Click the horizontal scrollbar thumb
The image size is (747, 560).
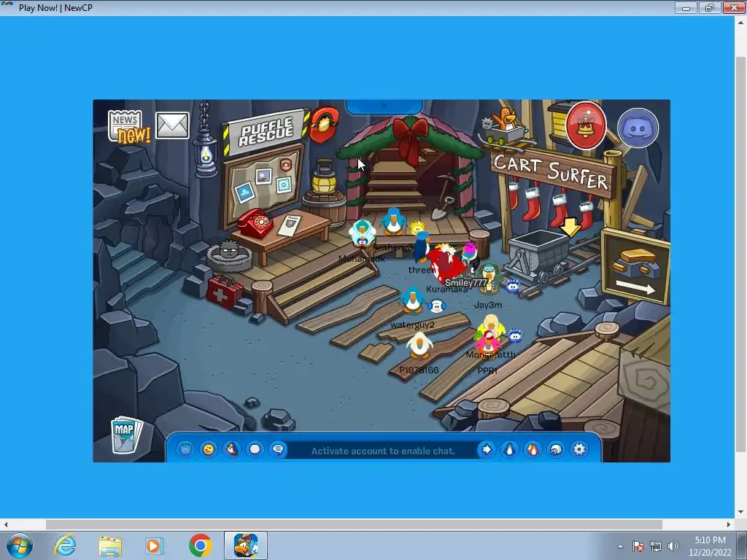click(x=354, y=524)
